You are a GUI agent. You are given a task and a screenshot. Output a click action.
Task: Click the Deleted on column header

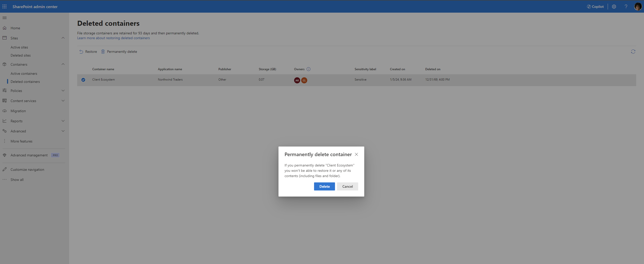[433, 69]
